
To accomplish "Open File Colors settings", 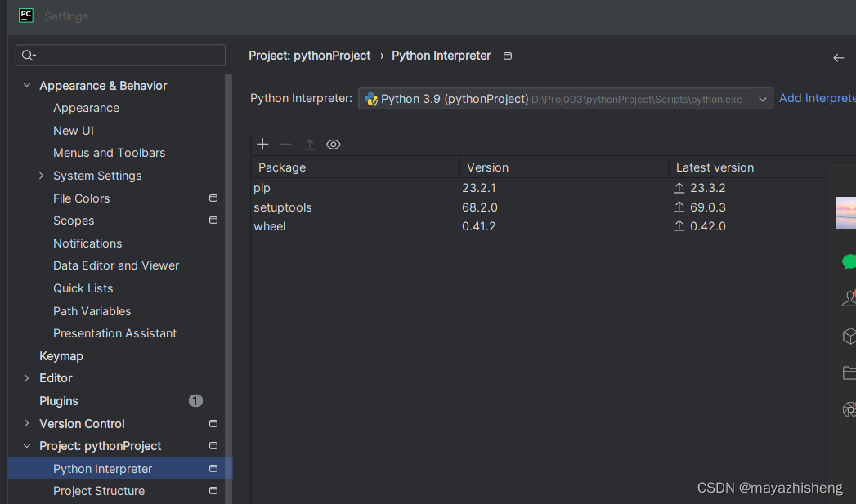I will point(81,198).
